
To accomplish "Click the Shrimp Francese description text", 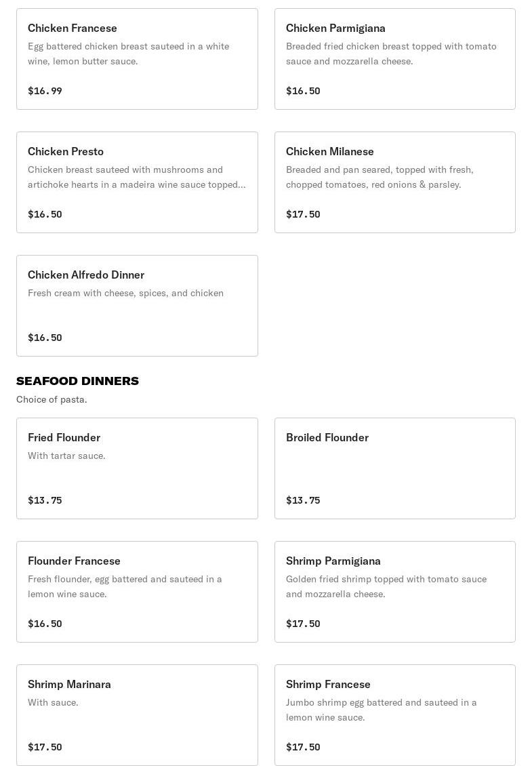I will coord(381,710).
